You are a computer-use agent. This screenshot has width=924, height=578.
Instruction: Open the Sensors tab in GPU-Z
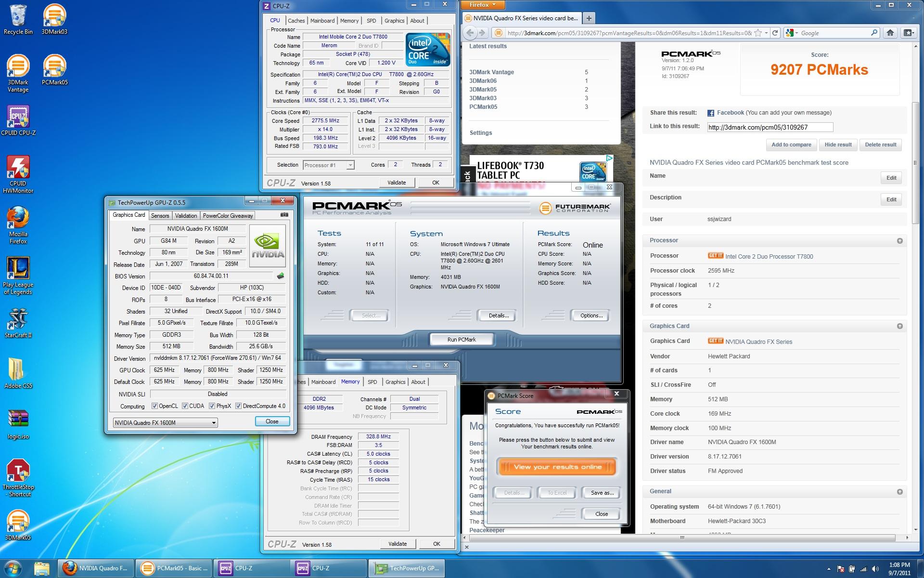pos(160,216)
